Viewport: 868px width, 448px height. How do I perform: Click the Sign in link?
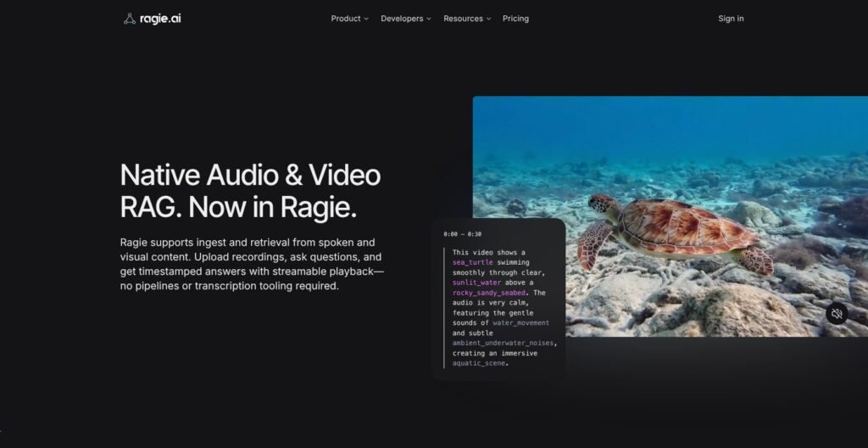click(731, 19)
